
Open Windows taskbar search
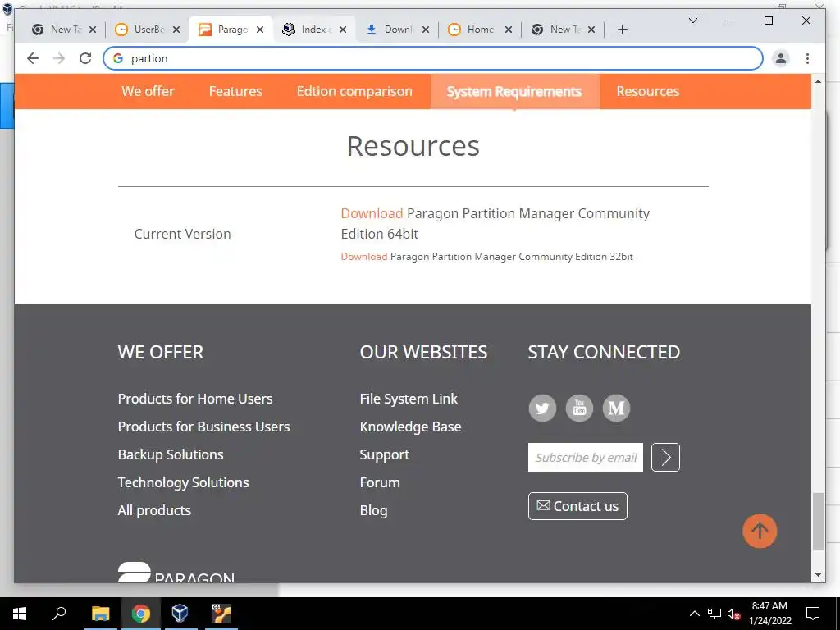59,614
